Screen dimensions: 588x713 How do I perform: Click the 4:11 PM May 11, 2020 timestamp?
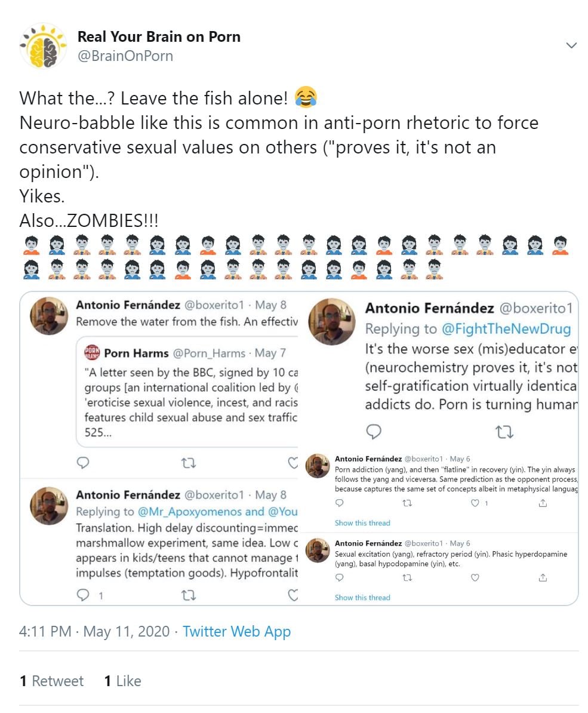click(x=96, y=632)
